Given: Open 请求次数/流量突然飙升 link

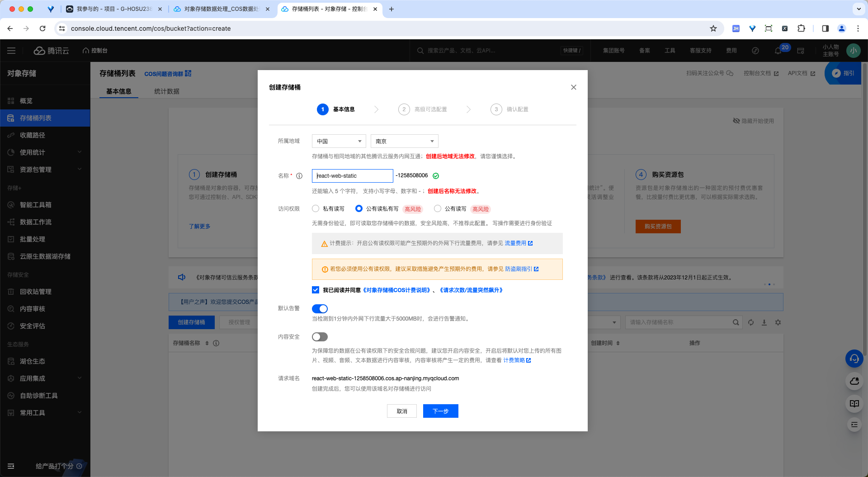Looking at the screenshot, I should pyautogui.click(x=471, y=290).
